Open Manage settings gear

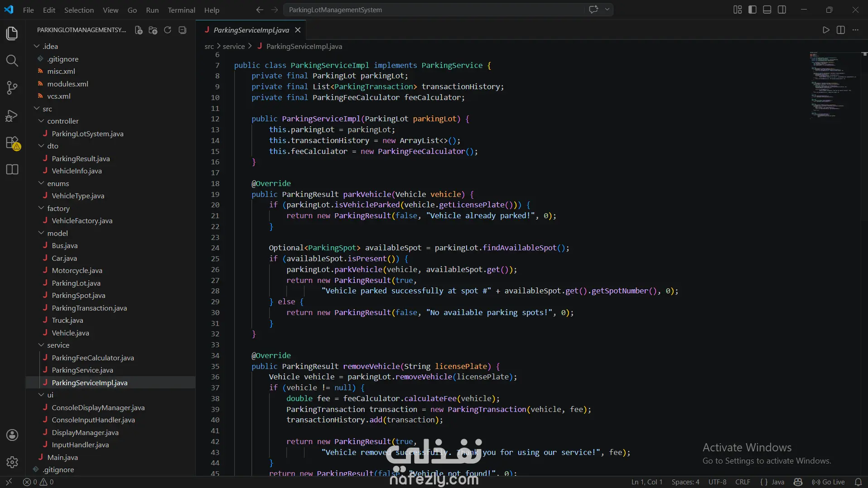(x=12, y=462)
